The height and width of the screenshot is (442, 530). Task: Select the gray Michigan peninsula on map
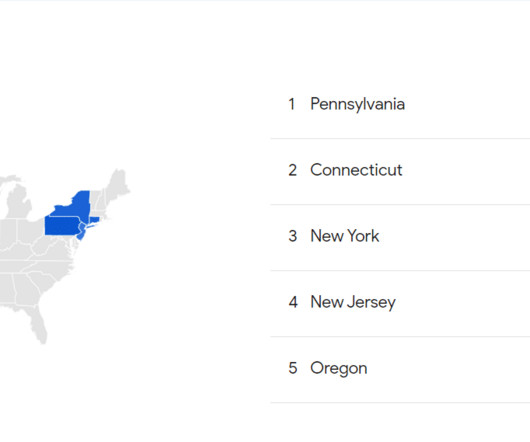tap(21, 203)
